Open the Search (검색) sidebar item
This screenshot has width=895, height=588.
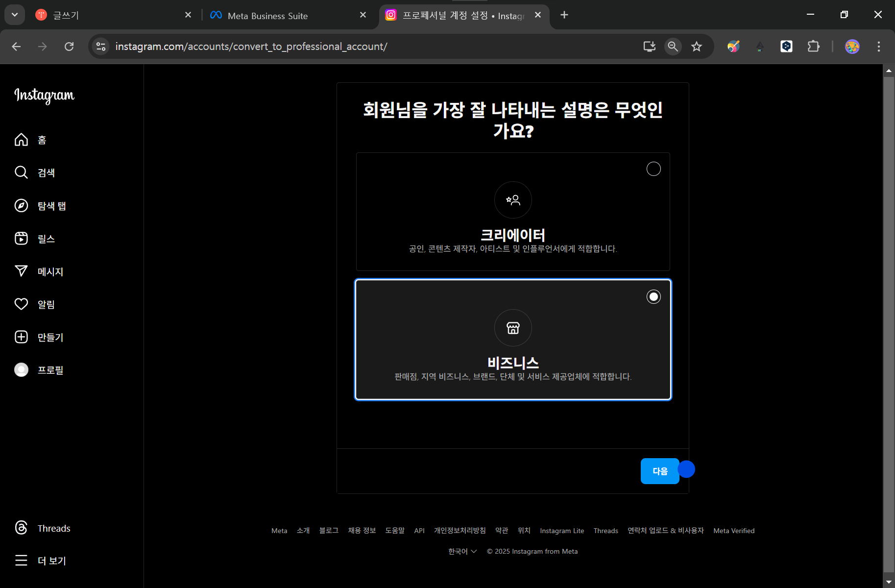pyautogui.click(x=34, y=172)
